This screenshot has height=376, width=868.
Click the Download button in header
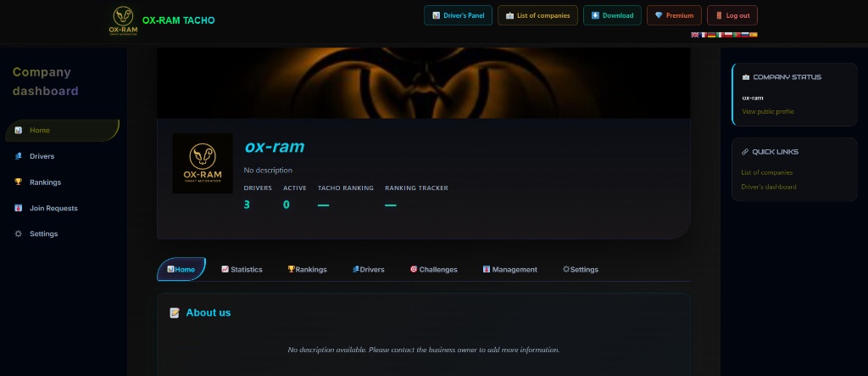point(612,15)
